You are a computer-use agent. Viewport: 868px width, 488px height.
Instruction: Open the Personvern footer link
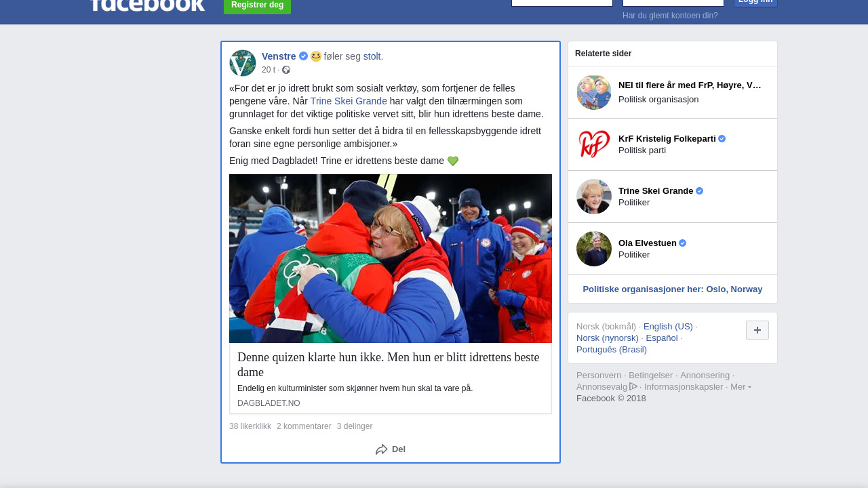coord(599,375)
